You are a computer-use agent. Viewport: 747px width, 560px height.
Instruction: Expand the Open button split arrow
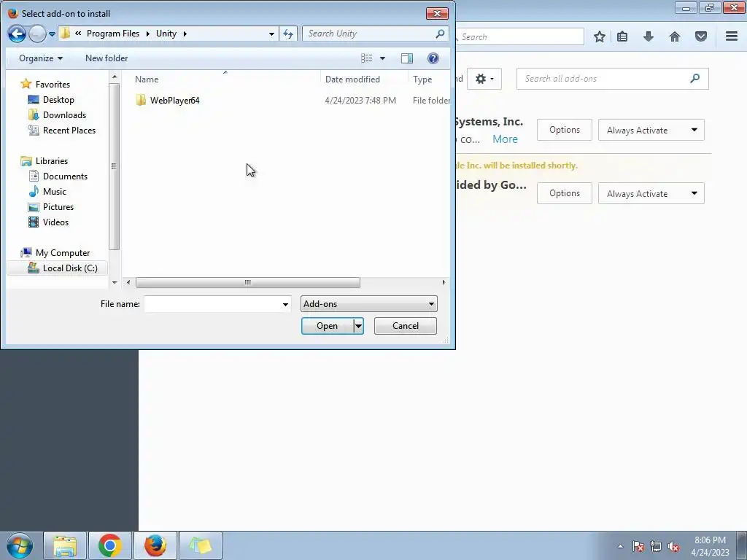coord(358,326)
